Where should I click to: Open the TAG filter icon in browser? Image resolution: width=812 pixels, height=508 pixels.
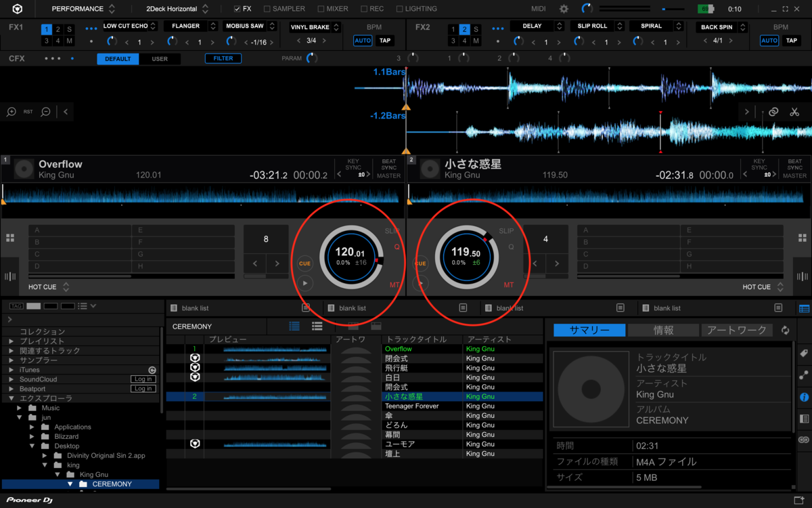(x=16, y=306)
